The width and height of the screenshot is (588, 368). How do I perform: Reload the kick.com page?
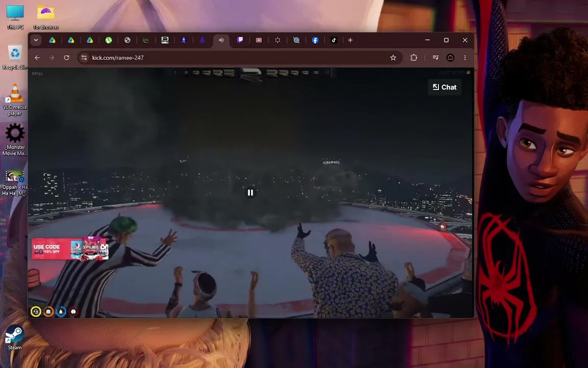66,57
